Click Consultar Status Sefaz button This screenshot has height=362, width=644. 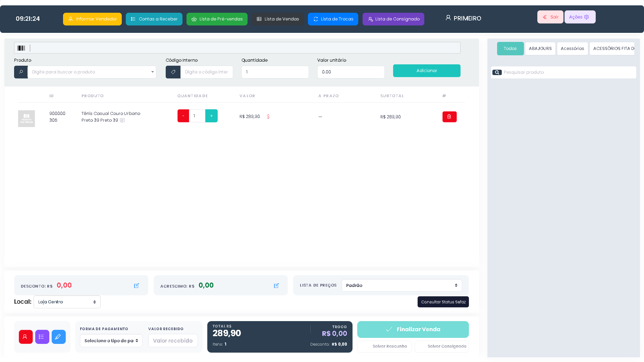(443, 302)
